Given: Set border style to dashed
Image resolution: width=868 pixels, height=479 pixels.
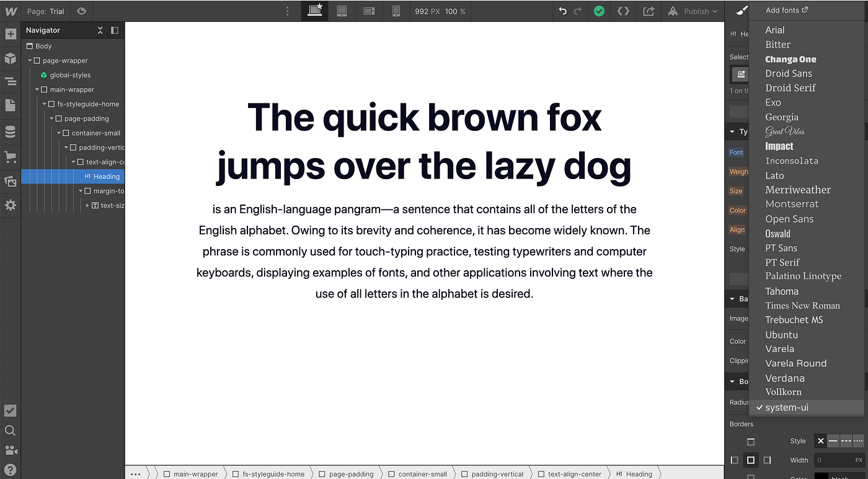Looking at the screenshot, I should tap(846, 441).
